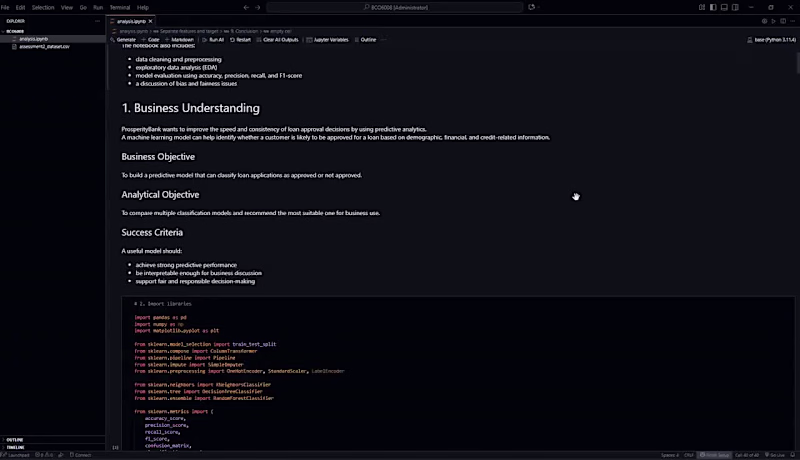Restart the notebook kernel
The height and width of the screenshot is (460, 800).
coord(240,40)
